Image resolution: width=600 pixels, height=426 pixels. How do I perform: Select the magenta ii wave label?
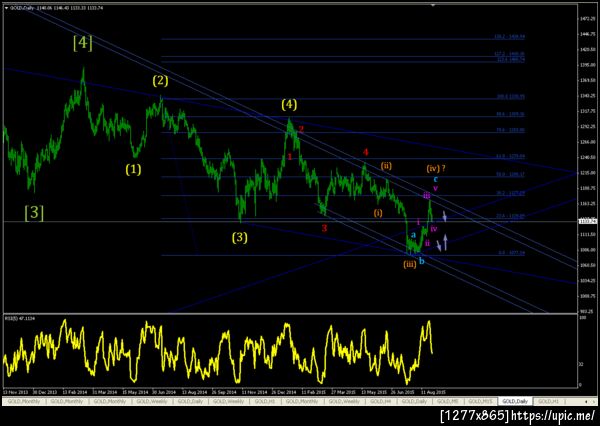pyautogui.click(x=427, y=243)
